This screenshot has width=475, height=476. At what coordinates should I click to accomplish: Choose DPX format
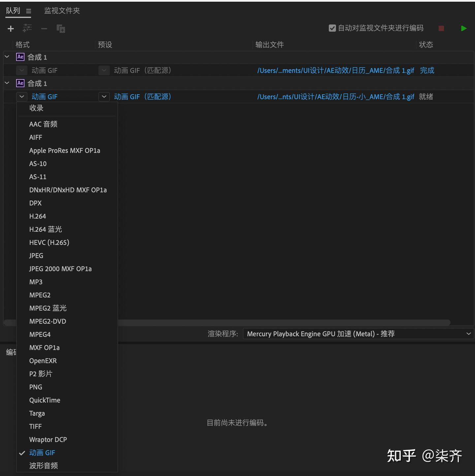click(x=67, y=203)
